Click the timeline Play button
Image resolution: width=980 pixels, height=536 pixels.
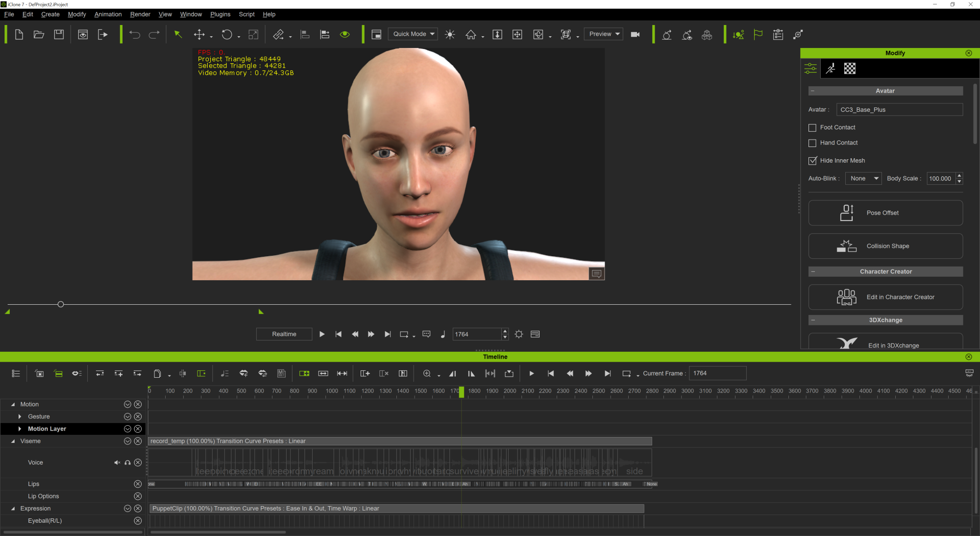(x=532, y=374)
